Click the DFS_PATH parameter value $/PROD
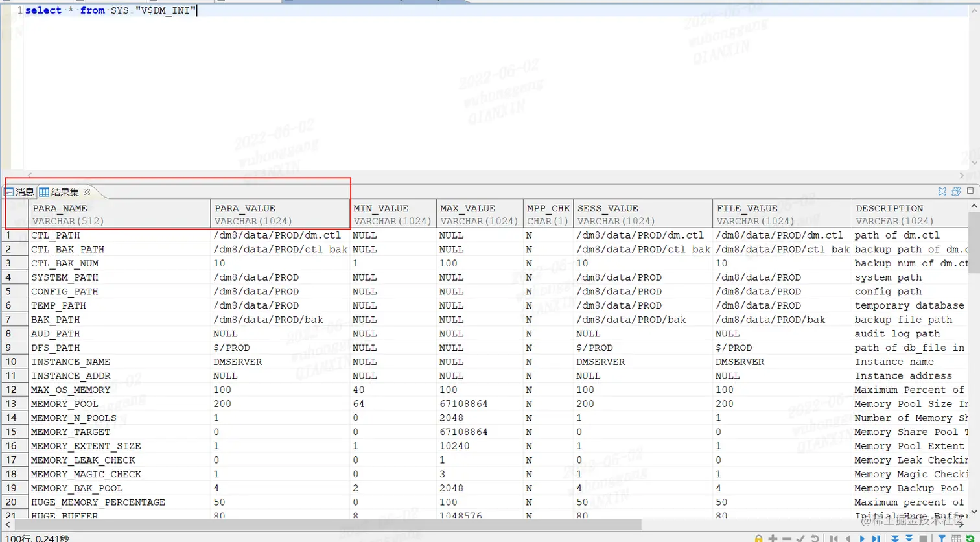 click(281, 348)
